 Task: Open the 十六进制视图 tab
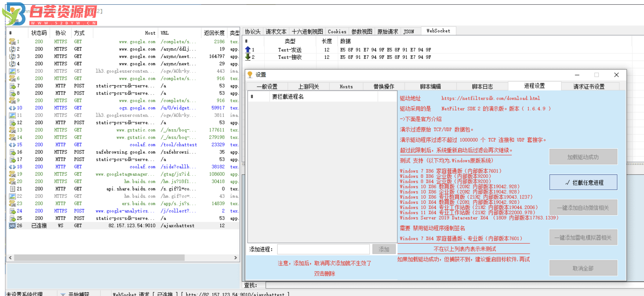point(307,32)
